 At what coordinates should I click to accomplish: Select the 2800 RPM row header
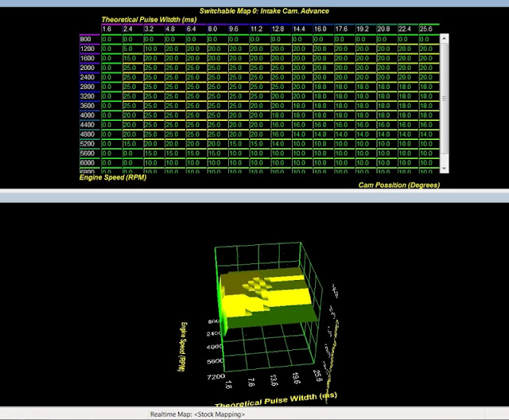click(90, 87)
